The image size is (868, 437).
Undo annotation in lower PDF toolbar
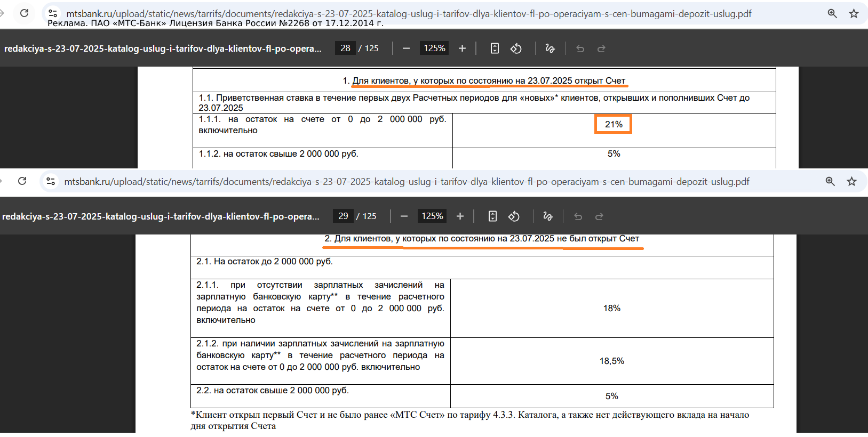point(578,216)
